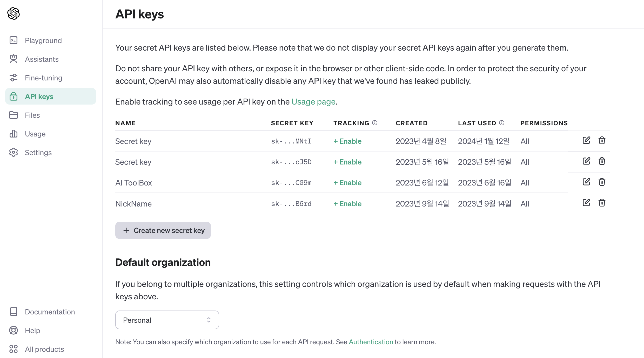Click the OpenAI logo icon
The image size is (644, 358).
point(14,13)
